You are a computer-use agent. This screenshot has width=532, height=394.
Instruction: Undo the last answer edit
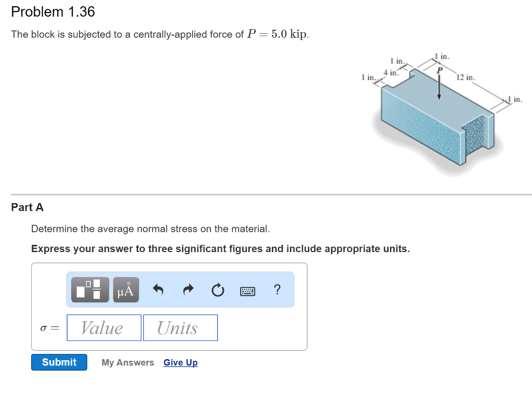(x=158, y=290)
